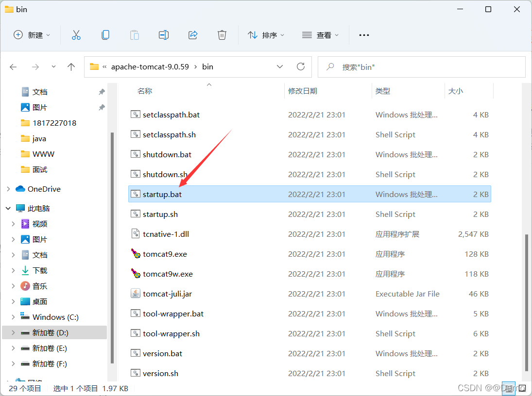Select 1817227018 folder in sidebar
Viewport: 532px width, 396px height.
pos(54,123)
